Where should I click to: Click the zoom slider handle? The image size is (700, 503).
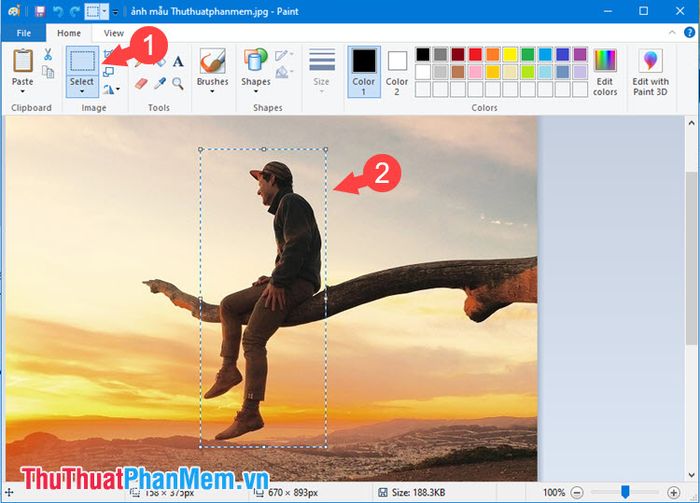(x=625, y=492)
